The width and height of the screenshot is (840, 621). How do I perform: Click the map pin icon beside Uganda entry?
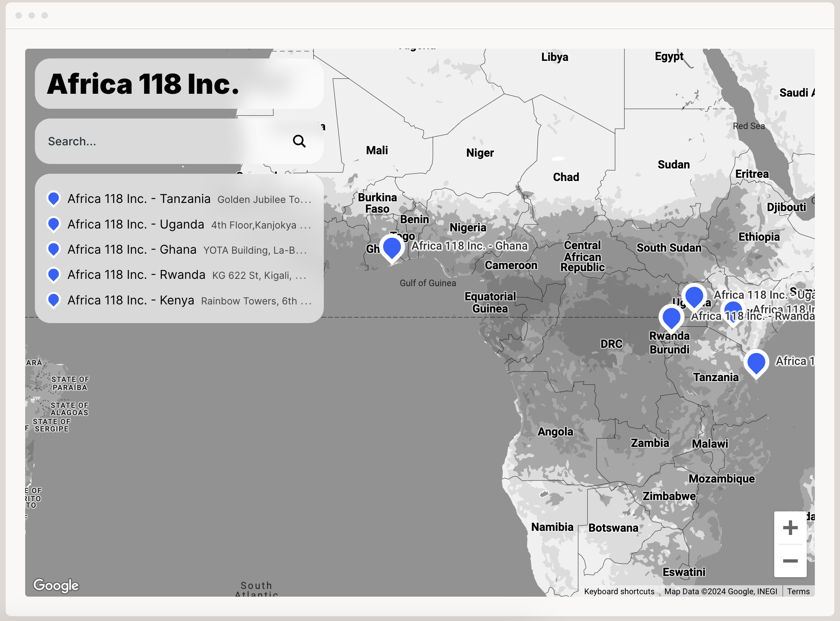click(53, 224)
